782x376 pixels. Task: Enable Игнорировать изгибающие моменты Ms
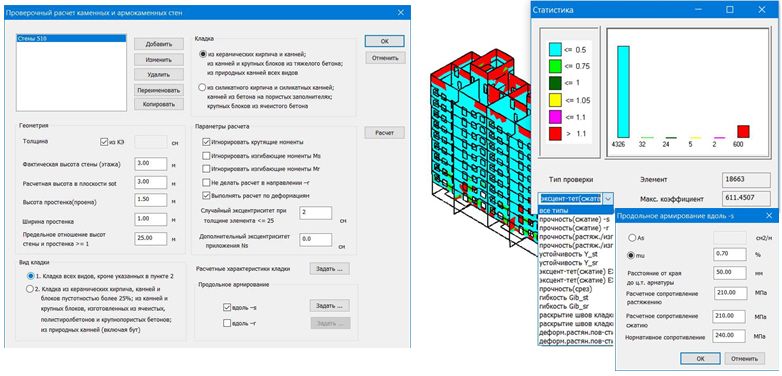tap(206, 156)
